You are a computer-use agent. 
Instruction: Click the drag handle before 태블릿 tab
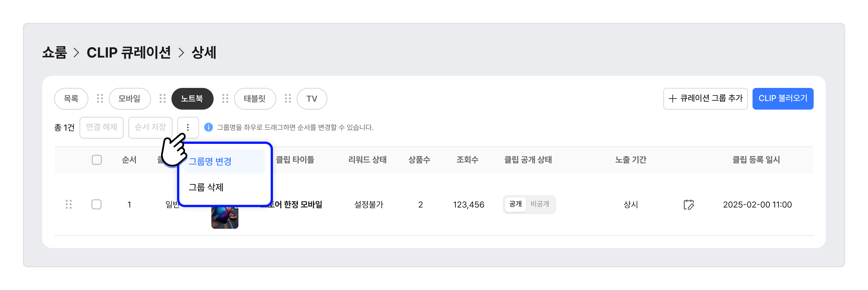click(225, 98)
